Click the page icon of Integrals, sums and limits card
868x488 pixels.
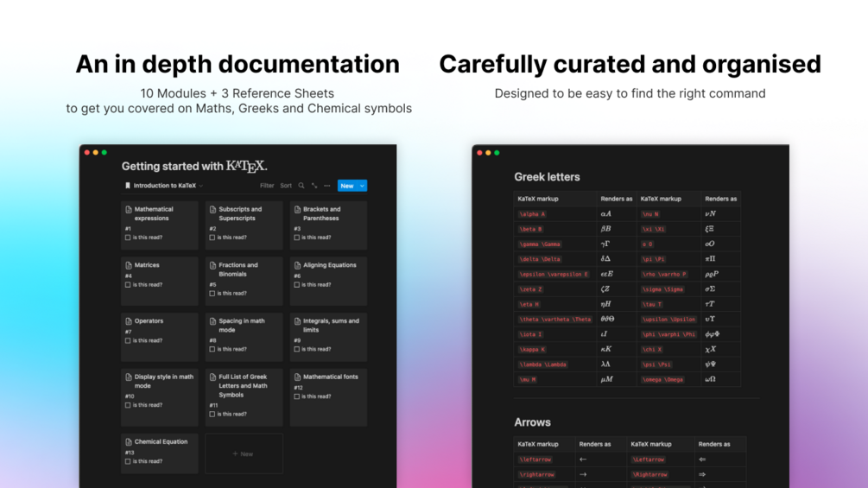coord(297,321)
